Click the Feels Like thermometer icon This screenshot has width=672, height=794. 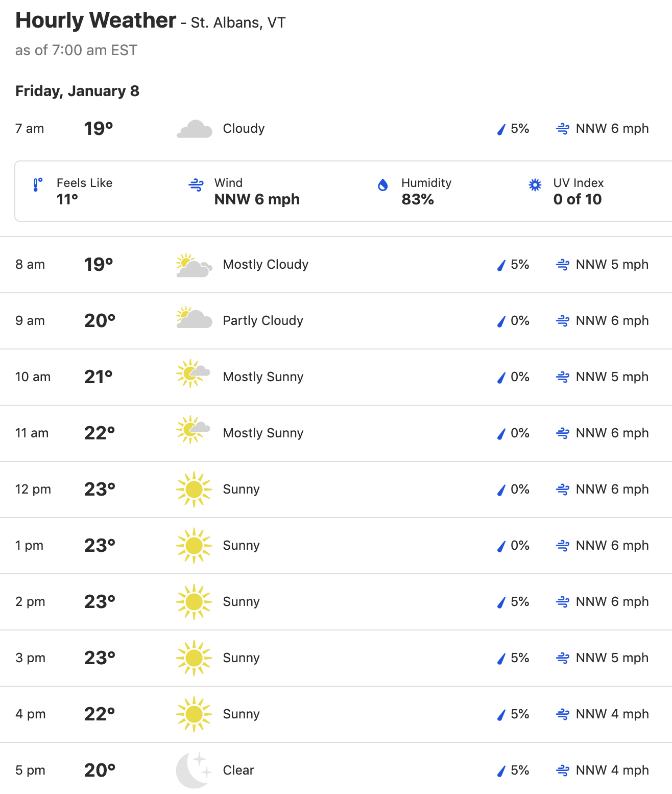38,184
